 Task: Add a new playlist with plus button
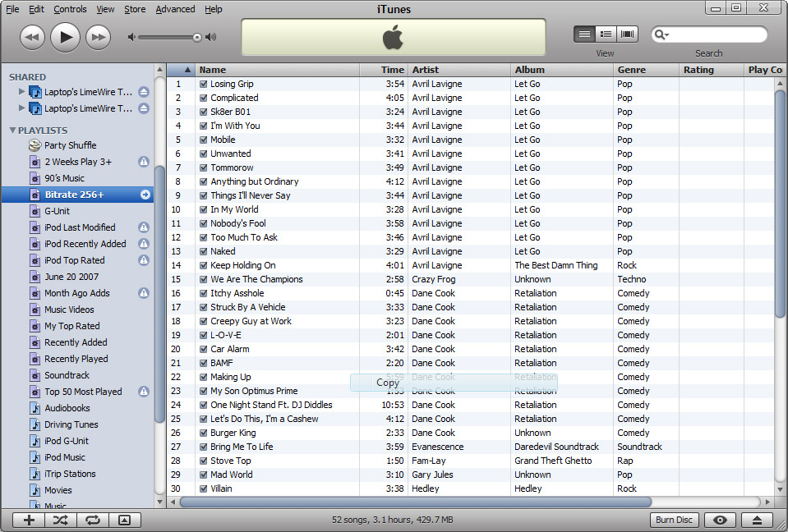[x=29, y=520]
